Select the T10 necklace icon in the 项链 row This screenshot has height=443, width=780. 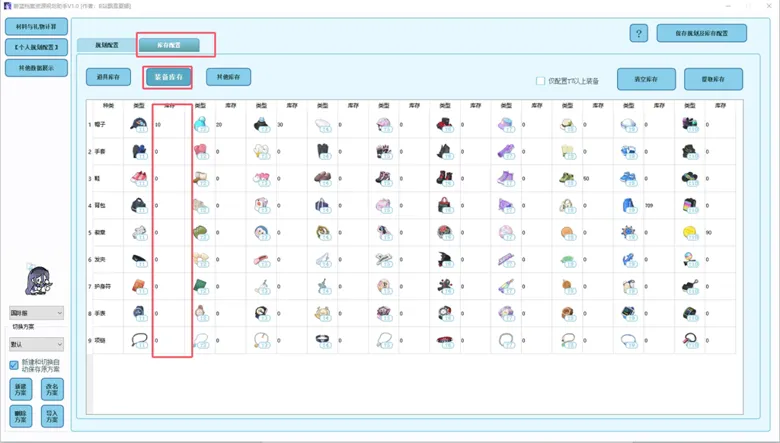click(690, 340)
